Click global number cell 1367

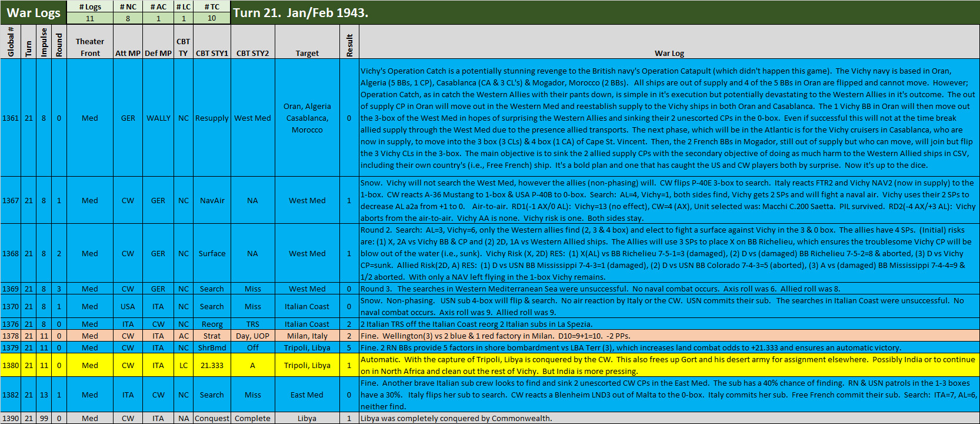click(11, 200)
